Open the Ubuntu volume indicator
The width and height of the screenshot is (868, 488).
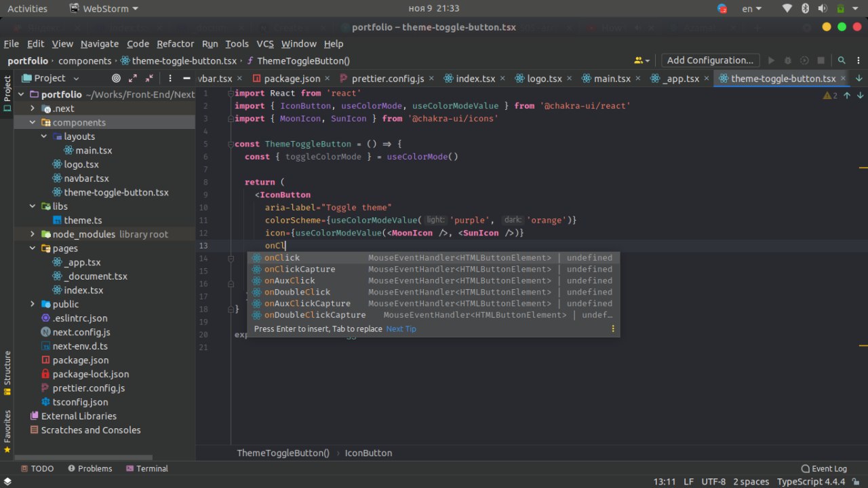(823, 8)
